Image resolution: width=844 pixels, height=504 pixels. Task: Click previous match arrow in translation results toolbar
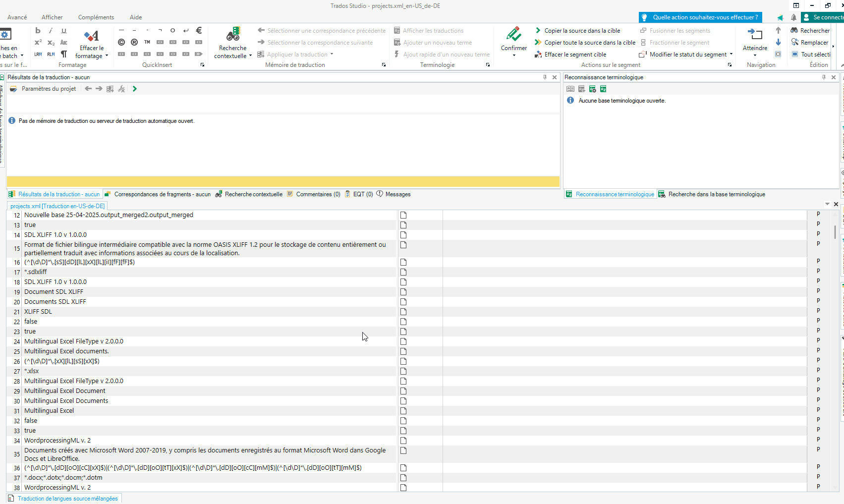point(88,89)
